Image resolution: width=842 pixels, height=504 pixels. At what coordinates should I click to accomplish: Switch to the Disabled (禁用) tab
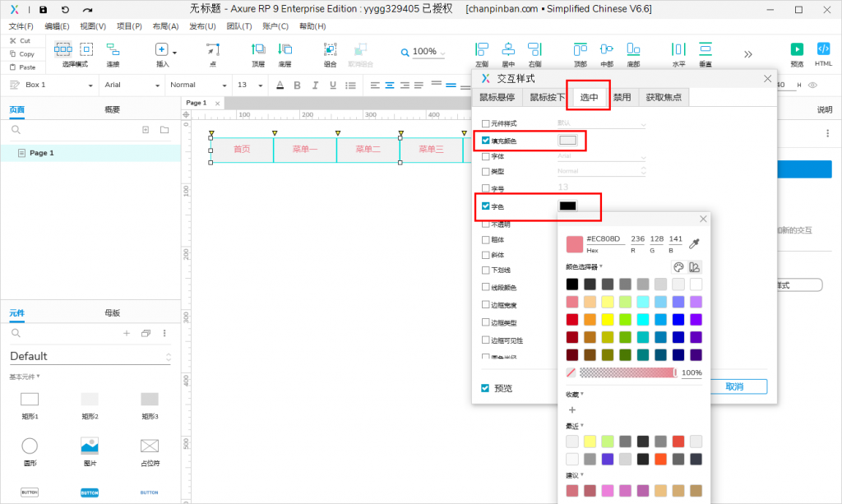pyautogui.click(x=622, y=97)
